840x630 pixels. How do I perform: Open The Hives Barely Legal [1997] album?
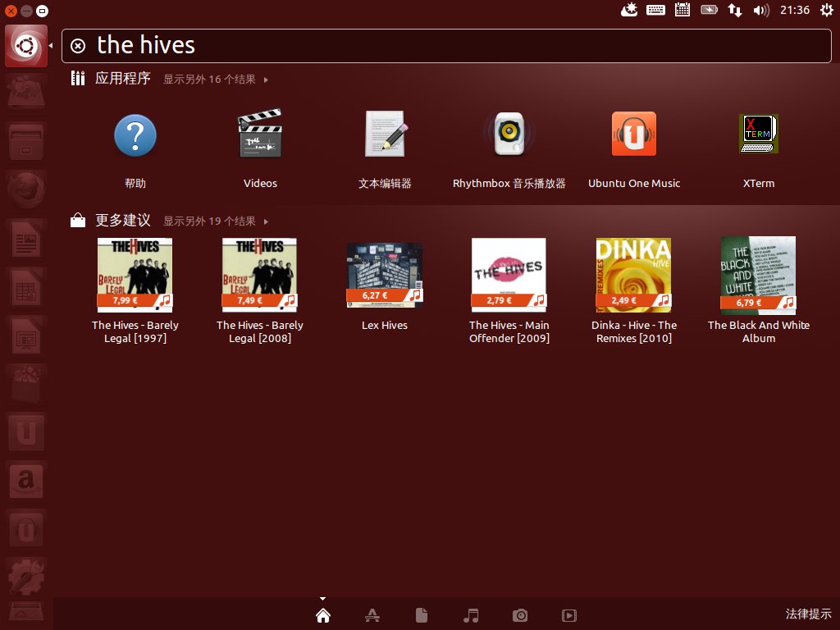135,275
